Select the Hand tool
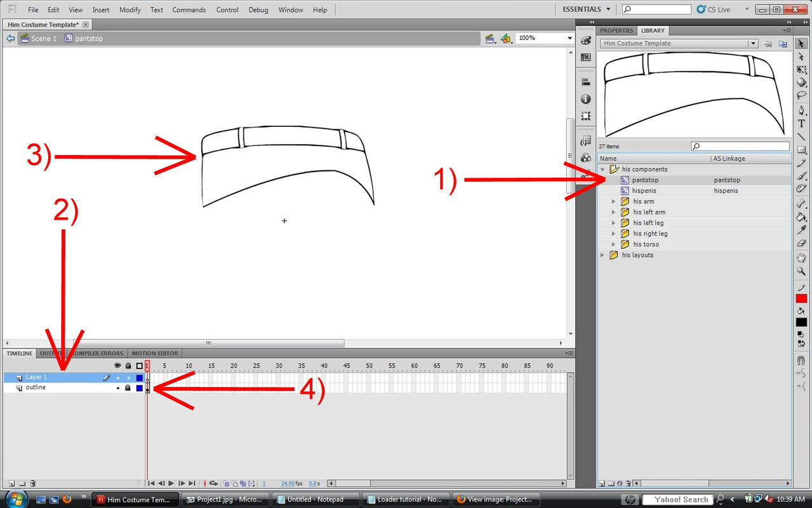 801,258
